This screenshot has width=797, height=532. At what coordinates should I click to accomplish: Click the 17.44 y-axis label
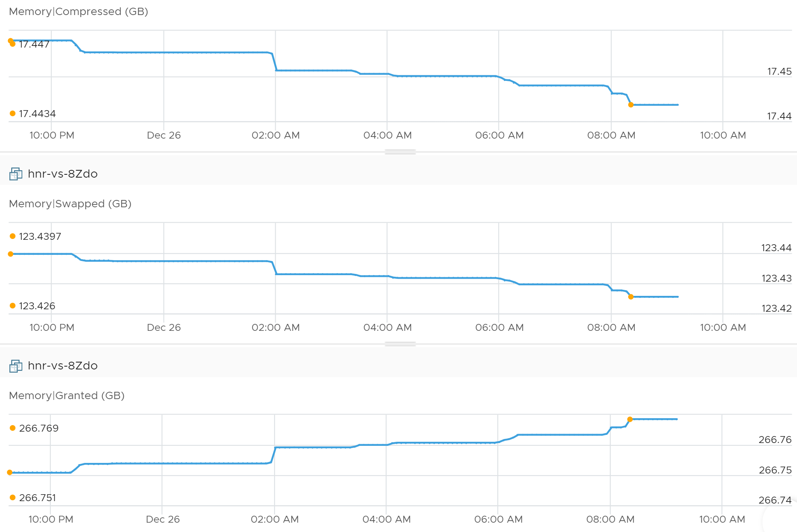pyautogui.click(x=779, y=116)
